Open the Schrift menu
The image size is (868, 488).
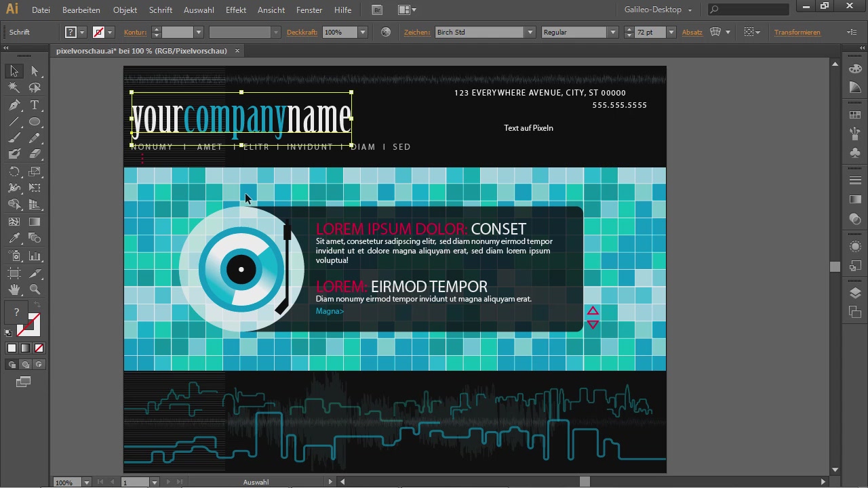161,10
